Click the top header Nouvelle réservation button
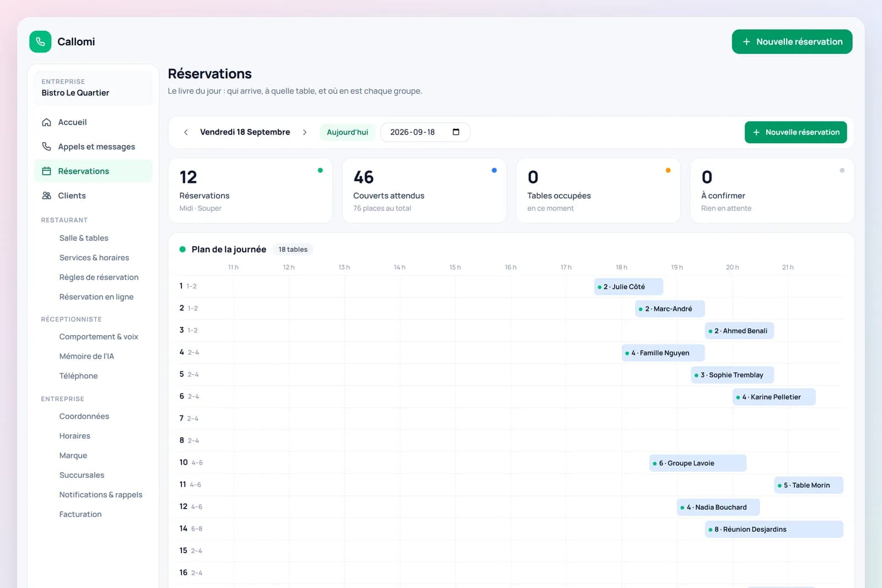This screenshot has width=882, height=588. pyautogui.click(x=792, y=42)
